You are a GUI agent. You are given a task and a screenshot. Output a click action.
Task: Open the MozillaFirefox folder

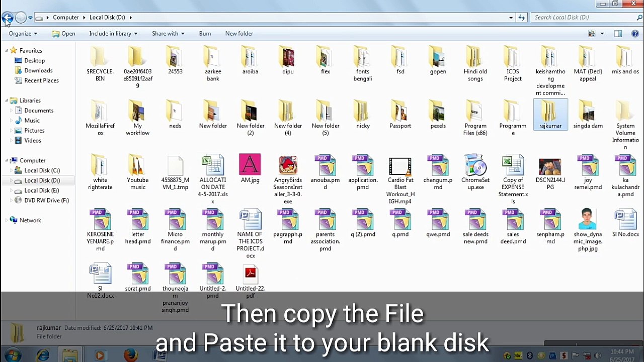click(100, 118)
